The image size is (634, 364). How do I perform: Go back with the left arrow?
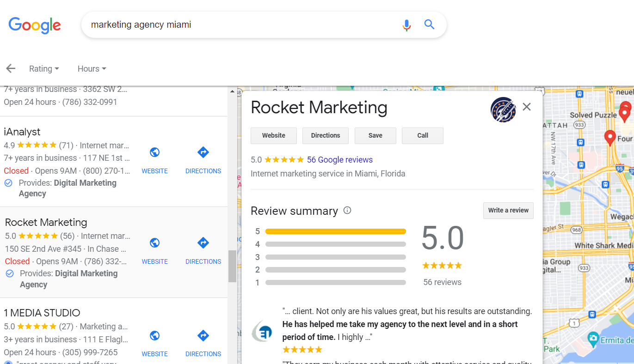click(11, 68)
